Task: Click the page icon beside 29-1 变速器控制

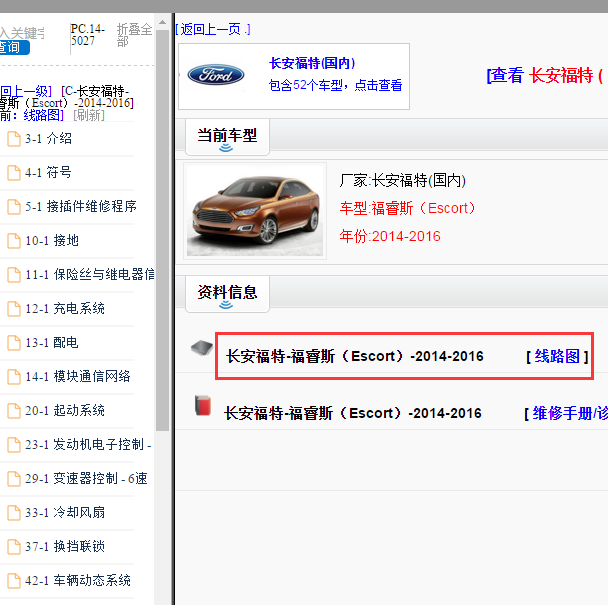Action: (x=14, y=479)
